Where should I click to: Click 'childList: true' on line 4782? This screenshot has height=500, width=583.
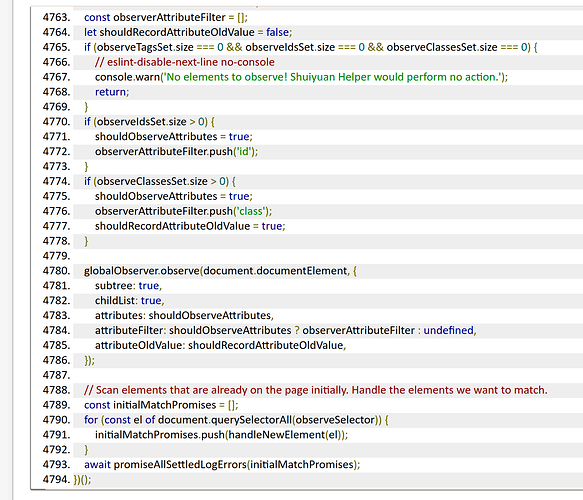(x=128, y=300)
